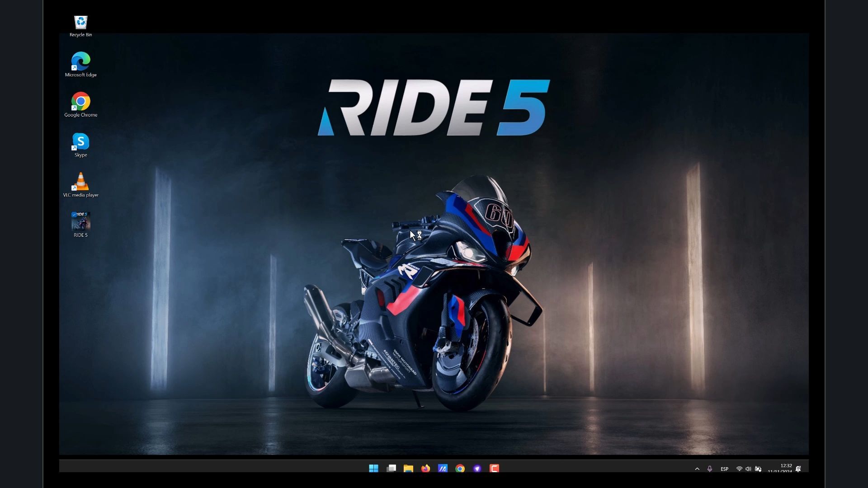Open the VLC media player desktop shortcut
868x488 pixels.
pyautogui.click(x=80, y=185)
